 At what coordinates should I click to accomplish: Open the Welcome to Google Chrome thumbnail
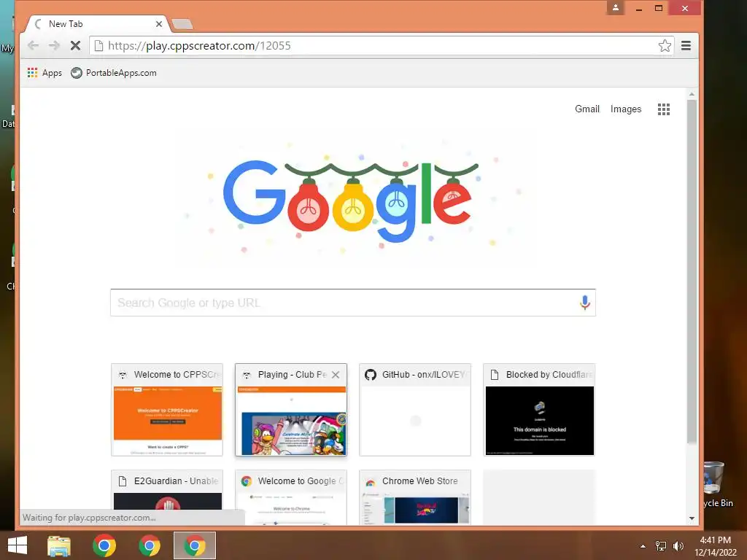(291, 497)
